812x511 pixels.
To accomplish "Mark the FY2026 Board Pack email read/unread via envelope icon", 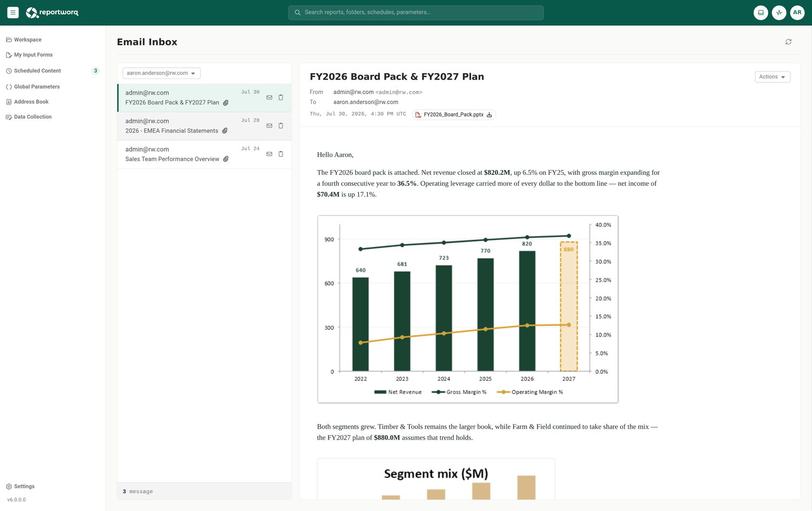I will (x=269, y=97).
